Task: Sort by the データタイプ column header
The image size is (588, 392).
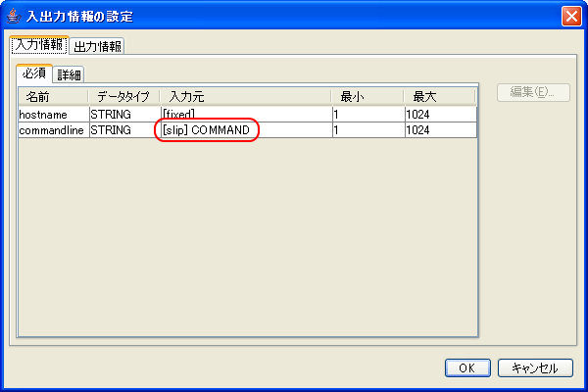Action: [x=124, y=97]
